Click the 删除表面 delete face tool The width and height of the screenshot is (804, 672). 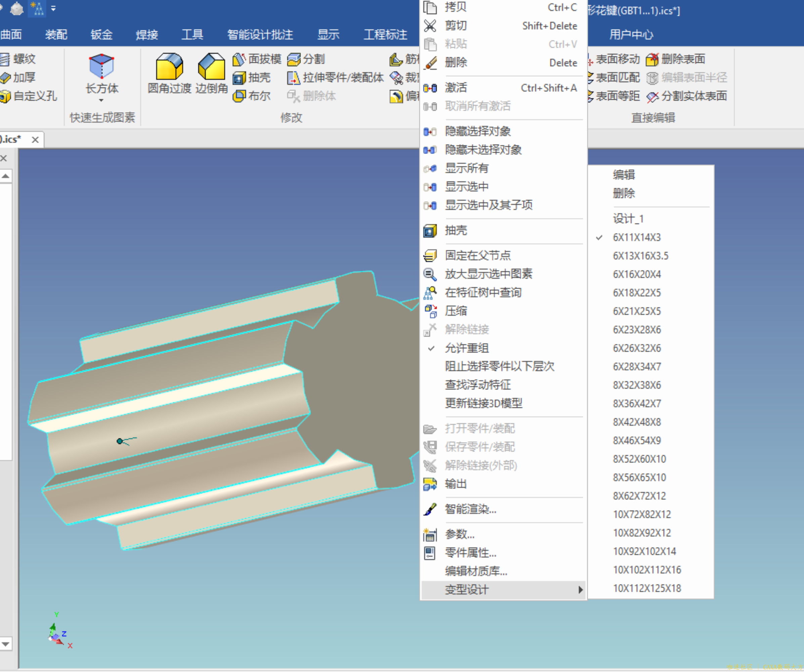[x=676, y=59]
